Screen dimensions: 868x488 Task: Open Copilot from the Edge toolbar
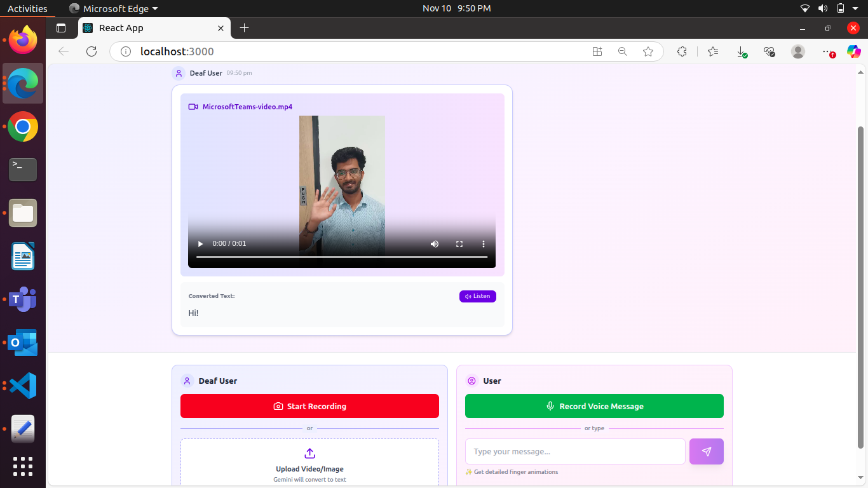click(x=854, y=51)
